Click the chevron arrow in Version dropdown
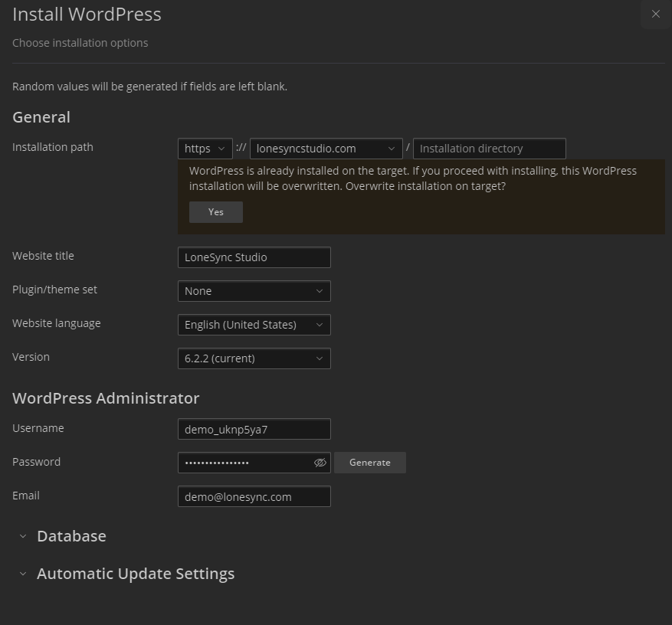 (320, 358)
